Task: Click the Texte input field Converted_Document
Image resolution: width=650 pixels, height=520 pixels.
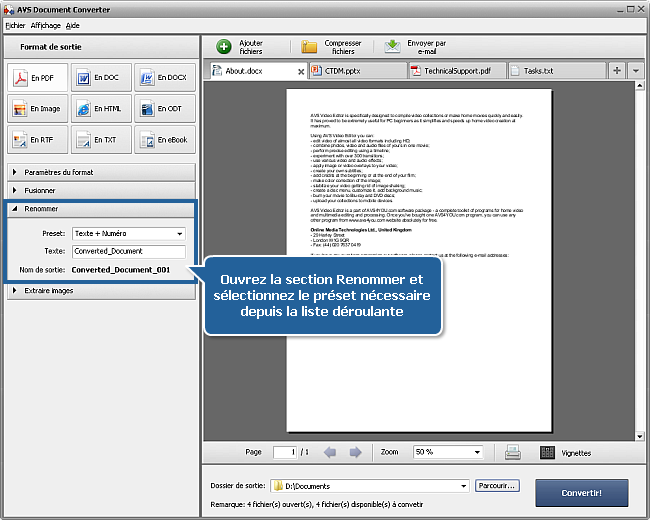Action: click(129, 251)
